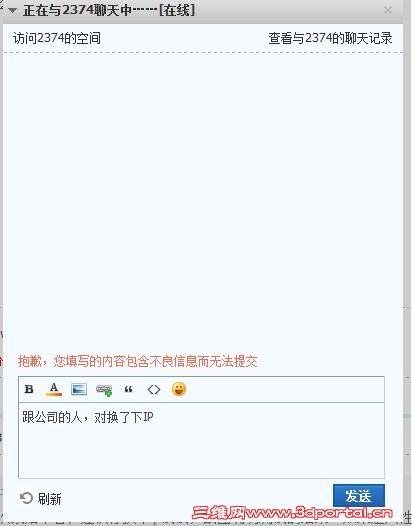This screenshot has width=412, height=526.
Task: Open the 访问2374的空间 link
Action: click(57, 38)
